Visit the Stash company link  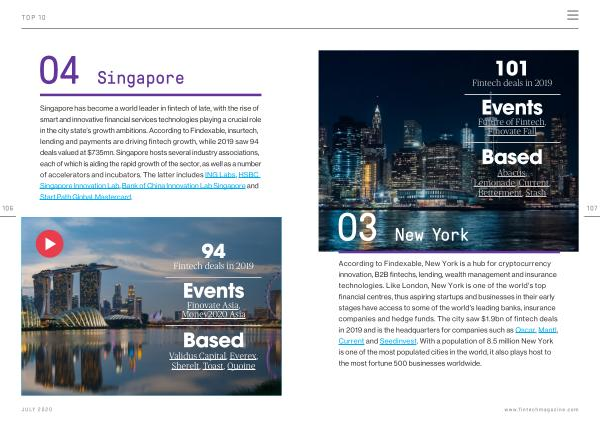pyautogui.click(x=535, y=193)
